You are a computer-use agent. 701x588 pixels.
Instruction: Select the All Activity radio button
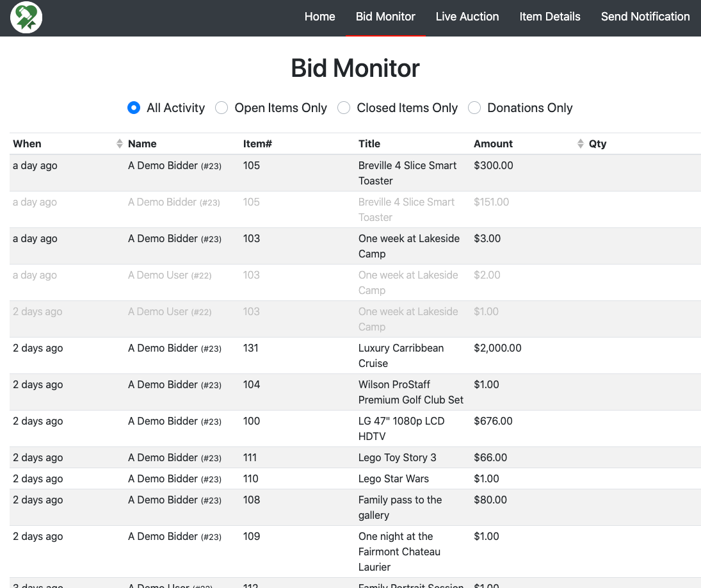tap(134, 108)
